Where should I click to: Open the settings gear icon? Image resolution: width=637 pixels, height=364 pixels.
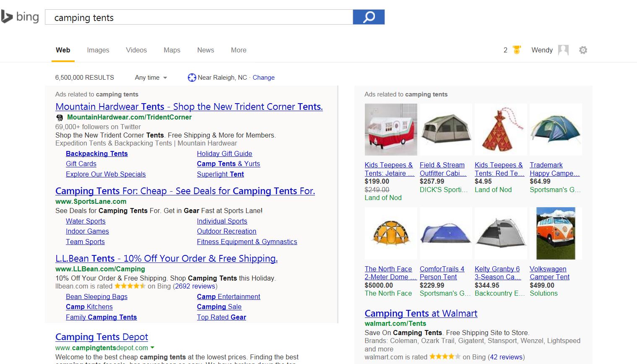583,50
